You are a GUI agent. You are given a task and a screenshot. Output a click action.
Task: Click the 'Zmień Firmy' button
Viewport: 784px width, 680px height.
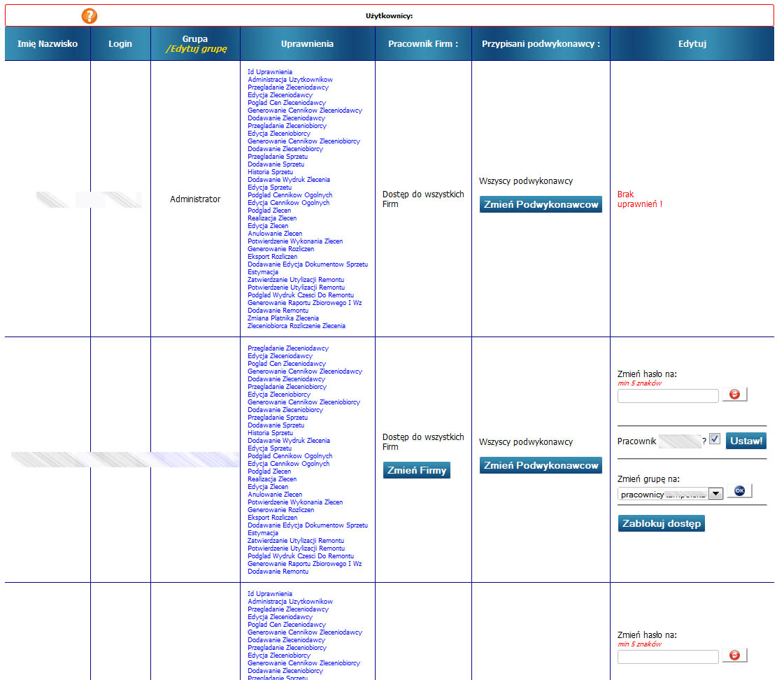tap(417, 470)
